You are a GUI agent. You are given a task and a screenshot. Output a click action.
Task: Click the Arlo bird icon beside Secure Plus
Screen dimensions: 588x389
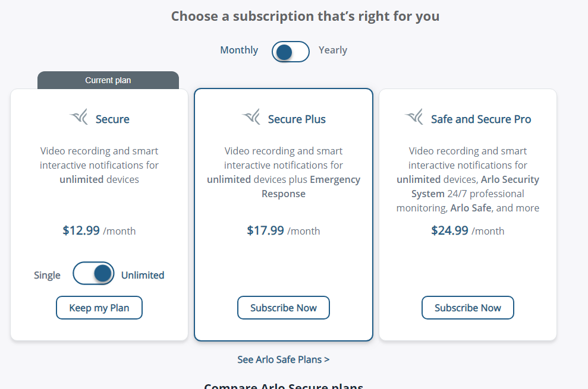251,116
